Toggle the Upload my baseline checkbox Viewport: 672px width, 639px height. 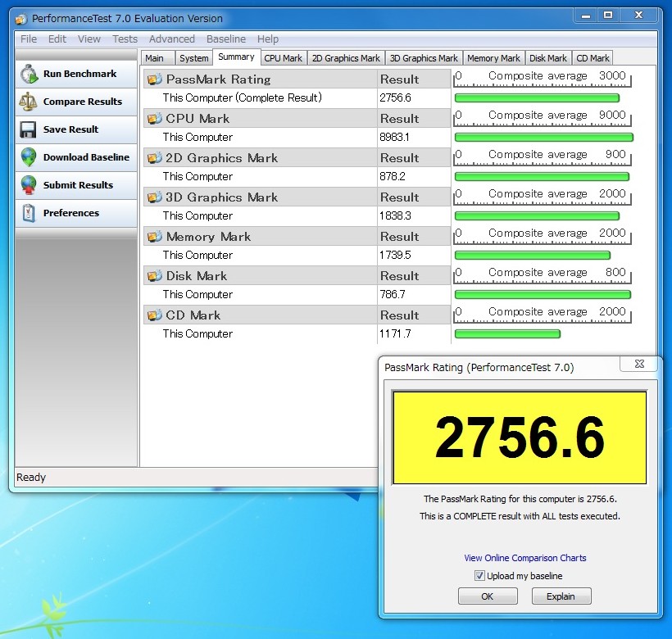click(x=479, y=576)
